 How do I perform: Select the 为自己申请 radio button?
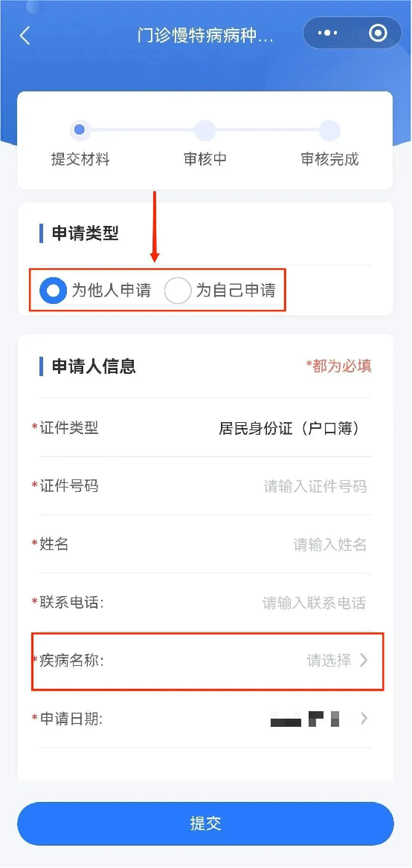(178, 291)
